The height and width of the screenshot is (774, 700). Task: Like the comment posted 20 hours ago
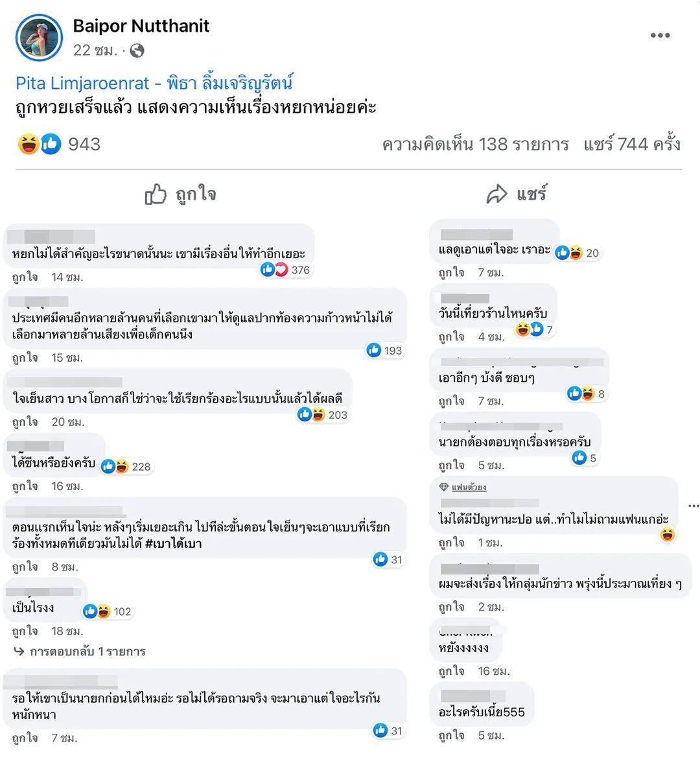[x=25, y=422]
